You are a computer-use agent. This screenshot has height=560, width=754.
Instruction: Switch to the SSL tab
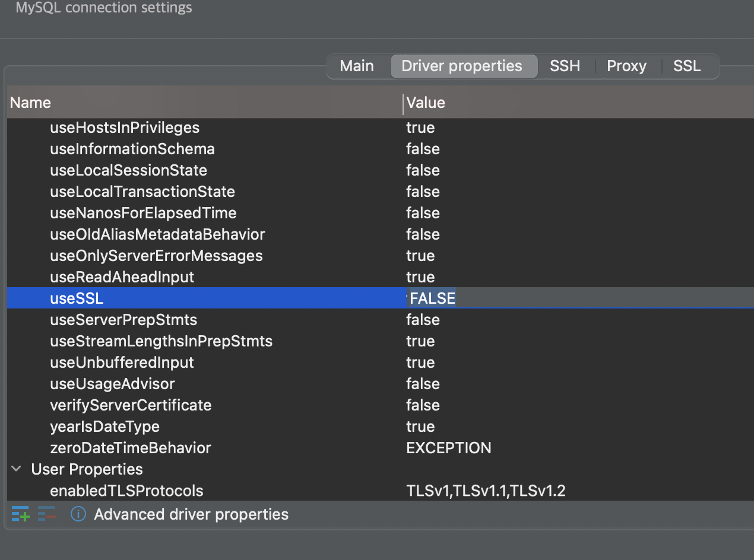(687, 66)
